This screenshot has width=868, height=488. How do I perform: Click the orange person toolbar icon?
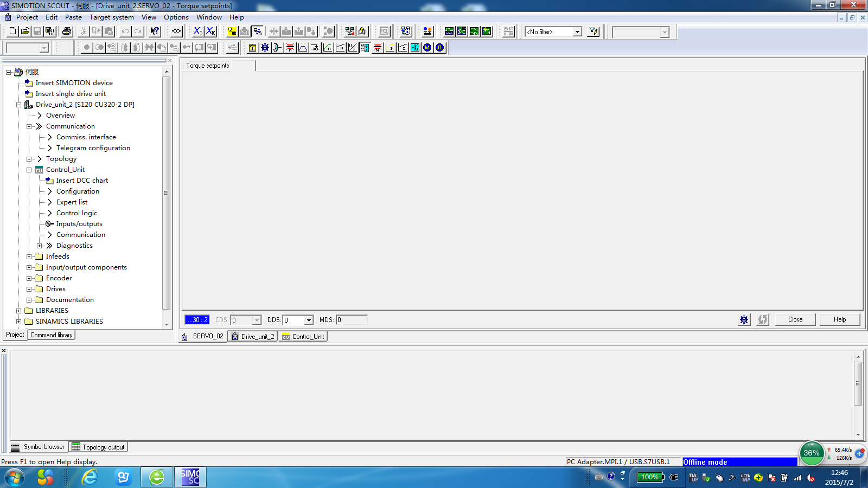pyautogui.click(x=427, y=31)
